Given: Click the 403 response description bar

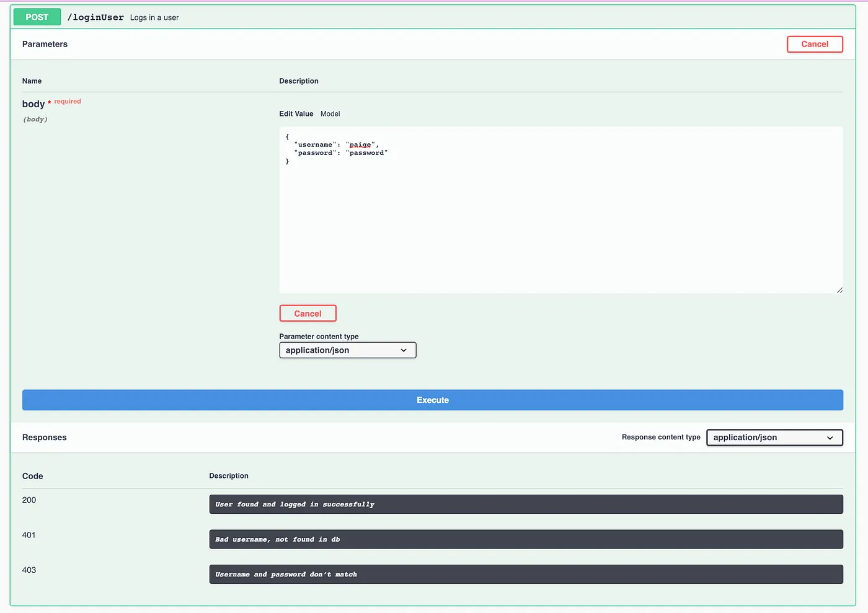Looking at the screenshot, I should click(x=525, y=574).
